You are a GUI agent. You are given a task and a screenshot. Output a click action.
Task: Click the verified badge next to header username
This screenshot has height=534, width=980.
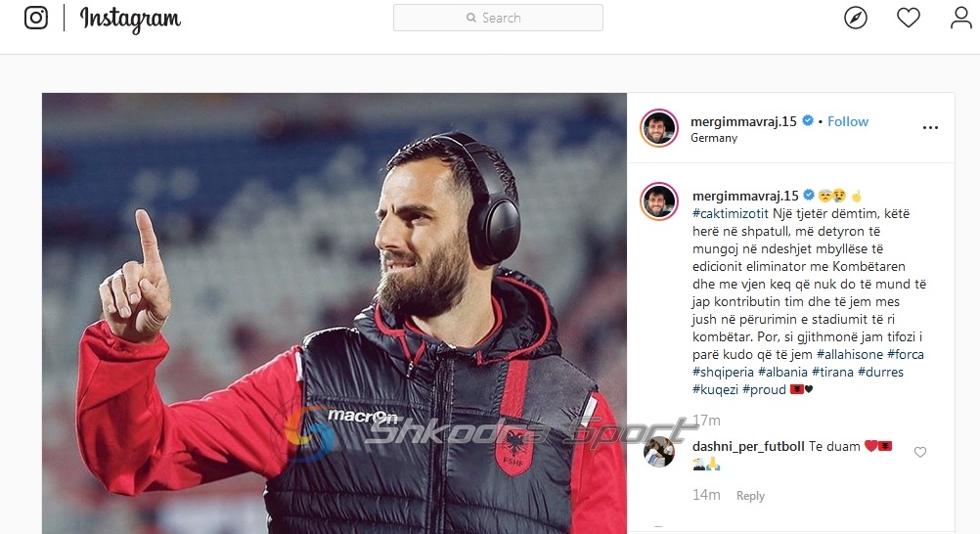(808, 120)
